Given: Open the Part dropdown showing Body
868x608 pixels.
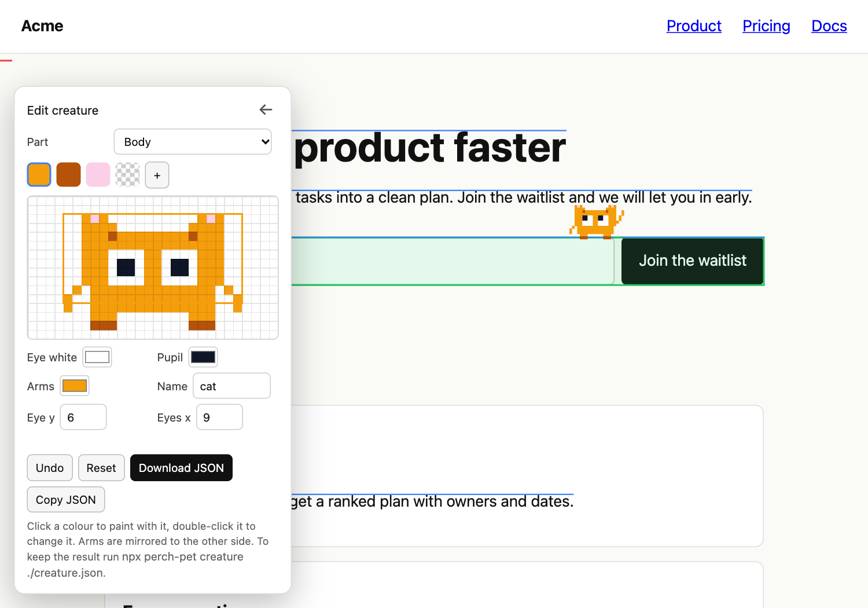Looking at the screenshot, I should [x=193, y=142].
